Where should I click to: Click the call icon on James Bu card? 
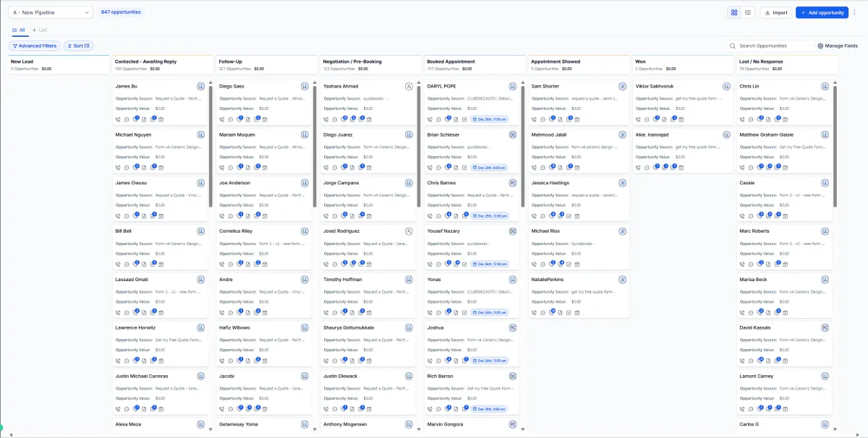tap(118, 119)
